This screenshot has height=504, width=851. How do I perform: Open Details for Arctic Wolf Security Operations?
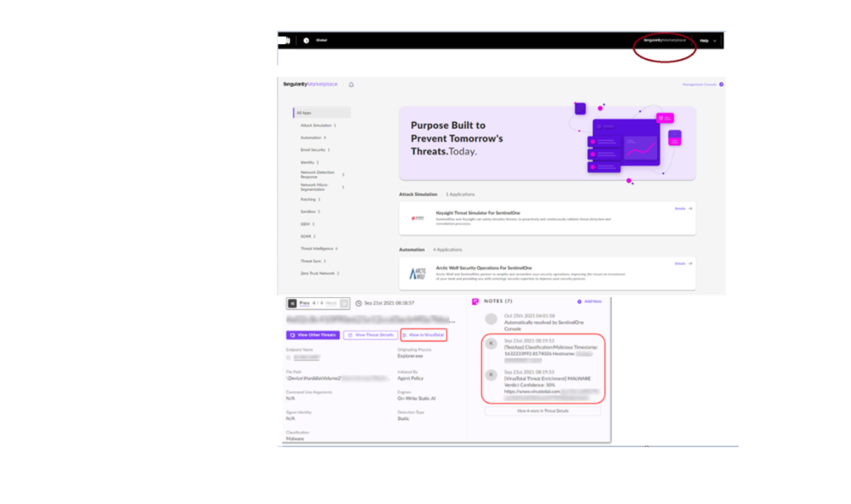[683, 264]
